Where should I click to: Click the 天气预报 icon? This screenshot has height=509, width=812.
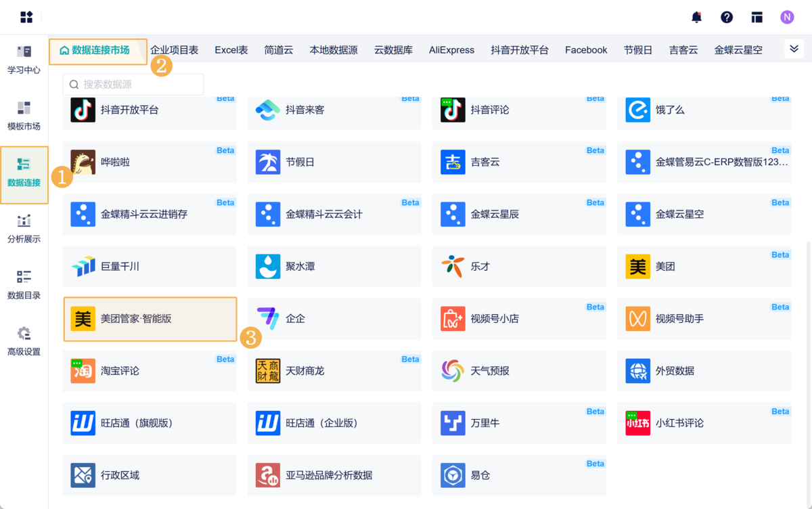[453, 371]
